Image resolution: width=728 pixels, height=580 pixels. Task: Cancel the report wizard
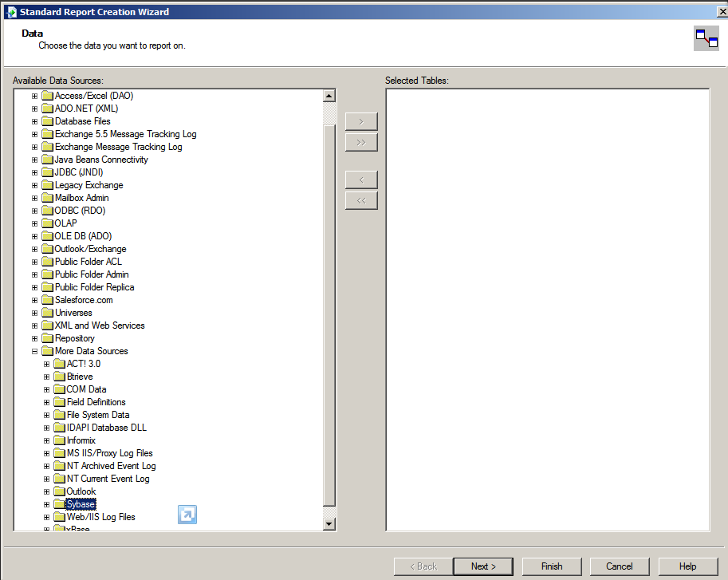620,566
